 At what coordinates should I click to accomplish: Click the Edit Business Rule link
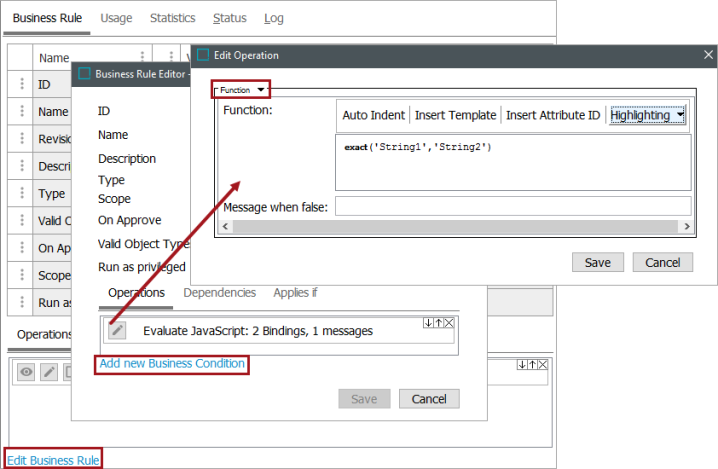[53, 460]
